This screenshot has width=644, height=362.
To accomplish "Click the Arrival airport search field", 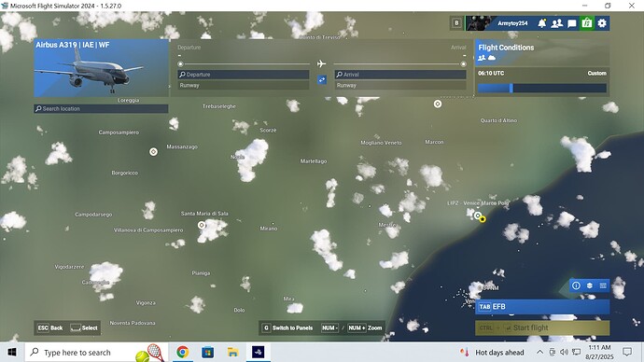I will 400,75.
